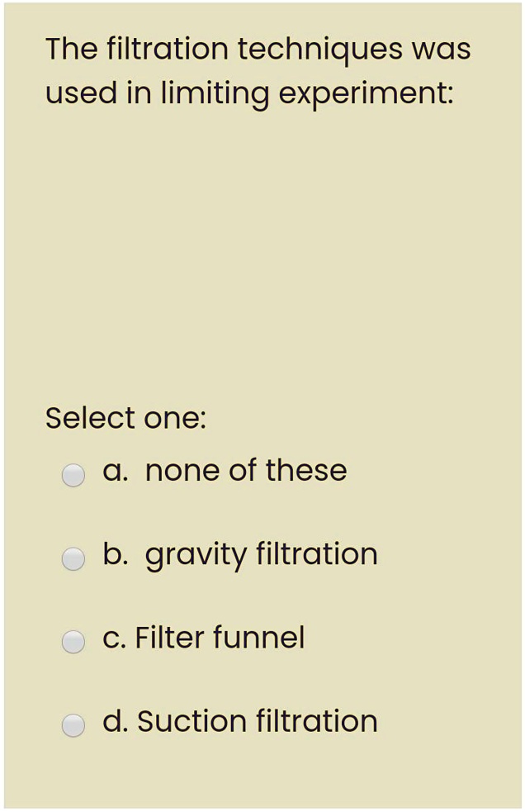Choose 'gravity filtration' as the answer

73,558
